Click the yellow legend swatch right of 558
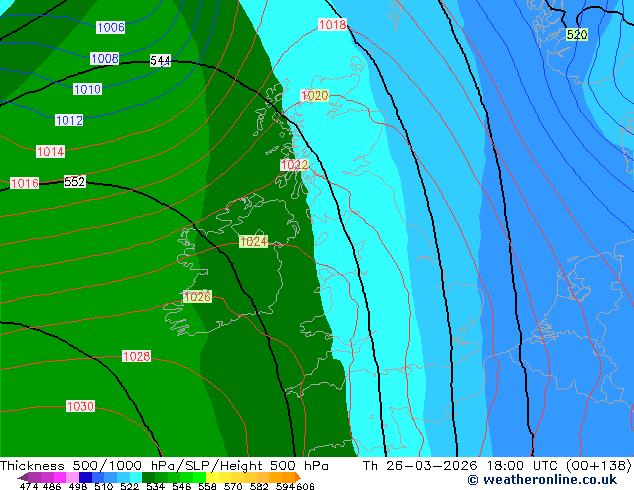 point(213,477)
